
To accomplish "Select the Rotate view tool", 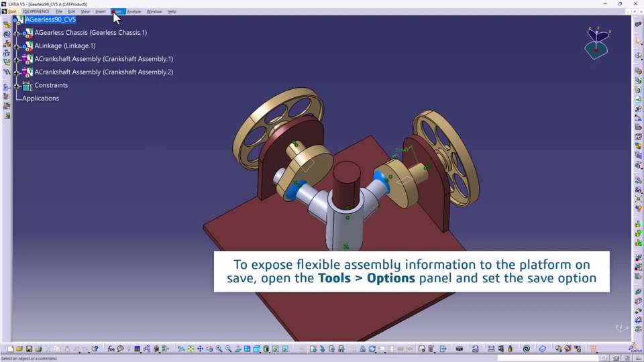I will tap(209, 349).
